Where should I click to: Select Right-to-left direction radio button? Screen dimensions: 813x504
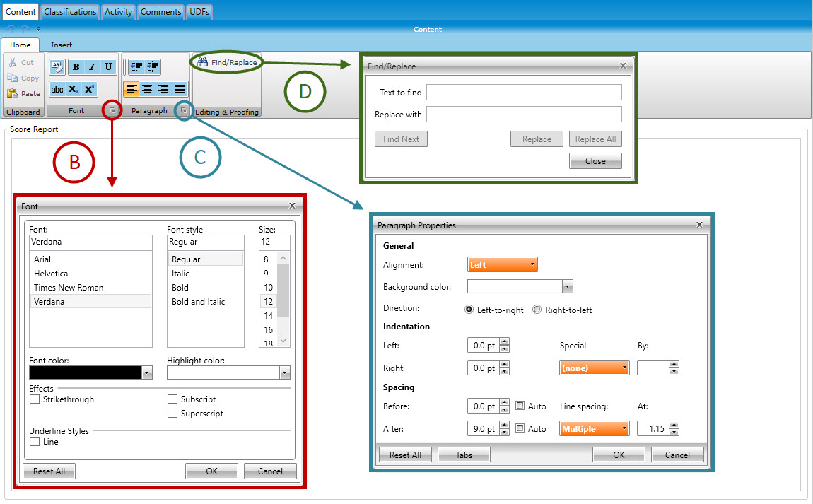(537, 310)
